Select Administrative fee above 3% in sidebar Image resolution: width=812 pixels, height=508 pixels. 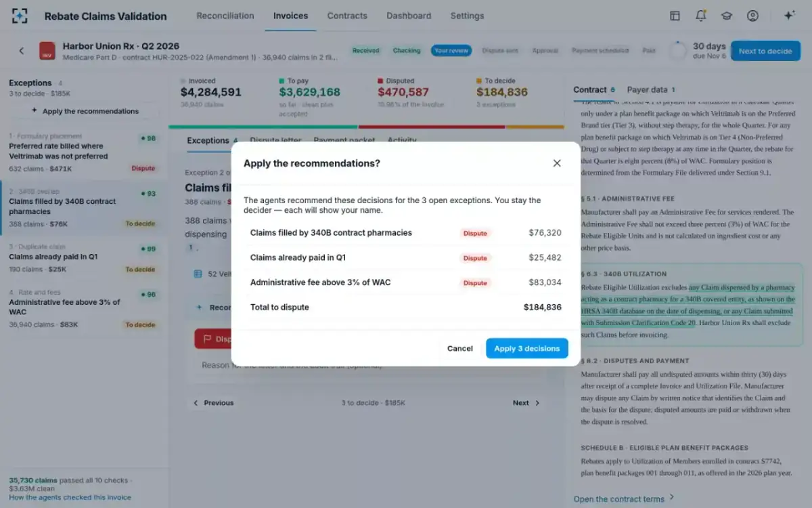[x=84, y=309]
